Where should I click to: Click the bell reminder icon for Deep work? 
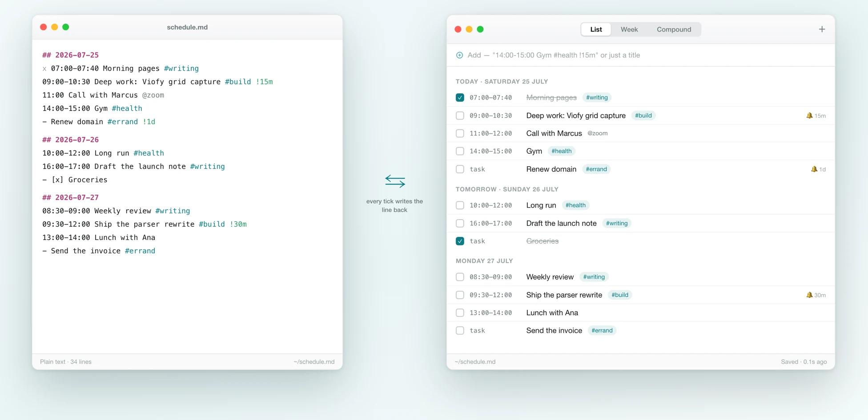(x=809, y=116)
